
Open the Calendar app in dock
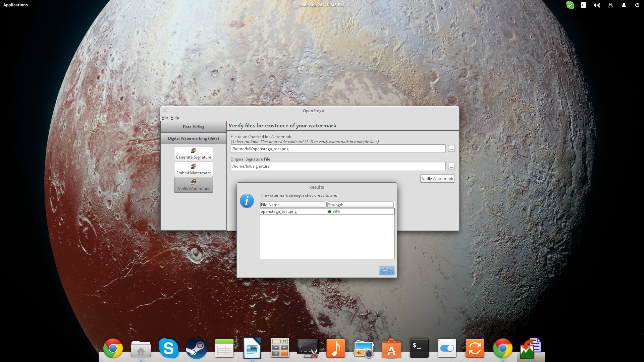click(224, 348)
